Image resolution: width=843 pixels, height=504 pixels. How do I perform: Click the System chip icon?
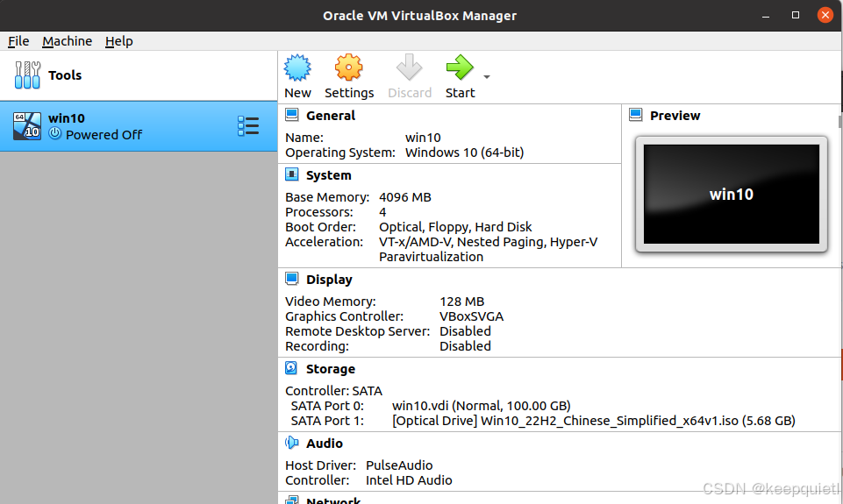point(292,175)
